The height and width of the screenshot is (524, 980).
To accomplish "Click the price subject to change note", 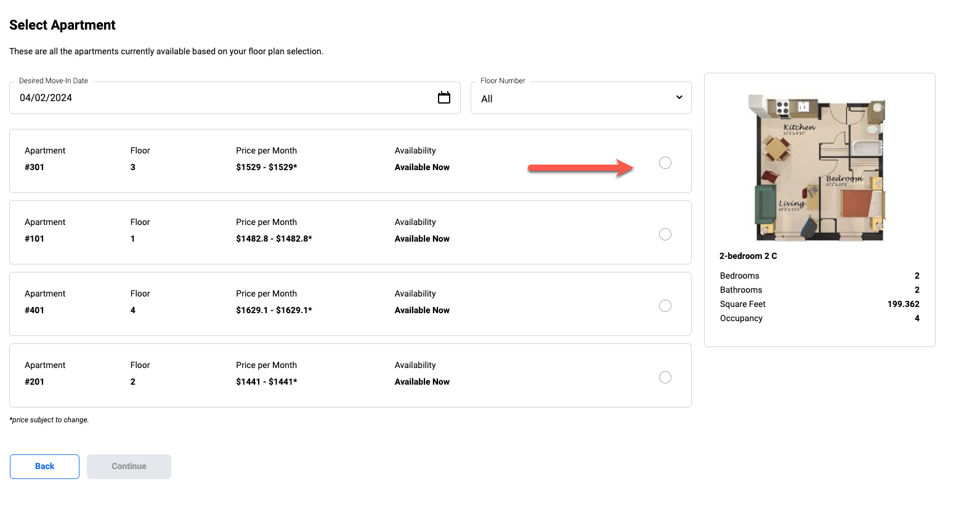I will click(x=49, y=420).
